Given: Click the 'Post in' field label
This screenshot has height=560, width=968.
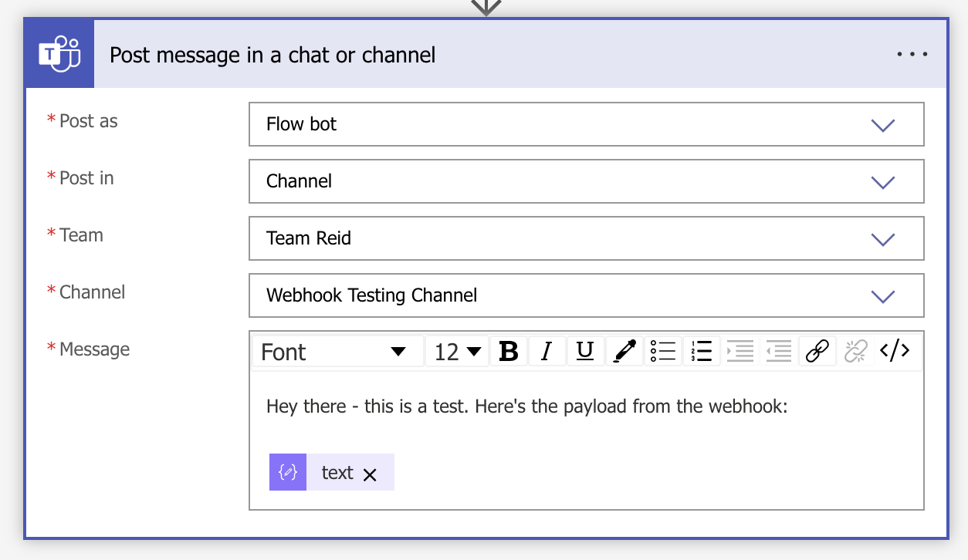Looking at the screenshot, I should 86,178.
